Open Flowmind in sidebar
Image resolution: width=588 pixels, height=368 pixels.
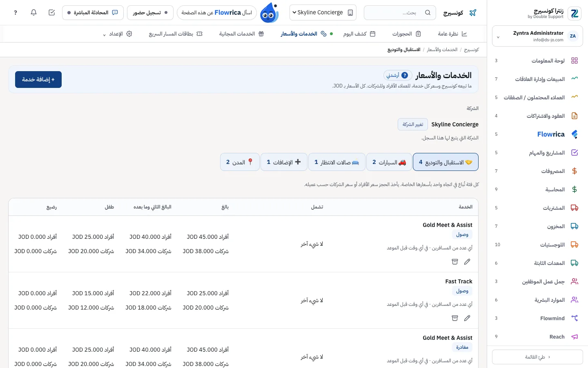pyautogui.click(x=537, y=318)
